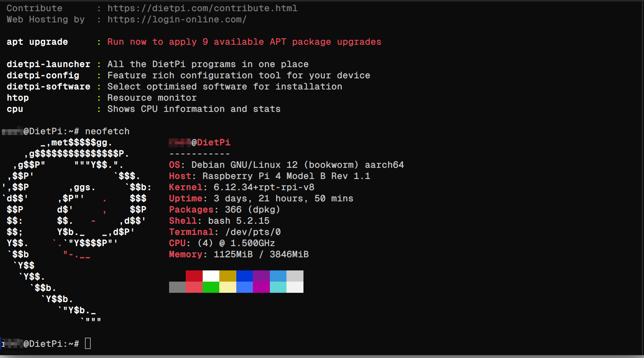Click the 'cpu' command name

[15, 109]
